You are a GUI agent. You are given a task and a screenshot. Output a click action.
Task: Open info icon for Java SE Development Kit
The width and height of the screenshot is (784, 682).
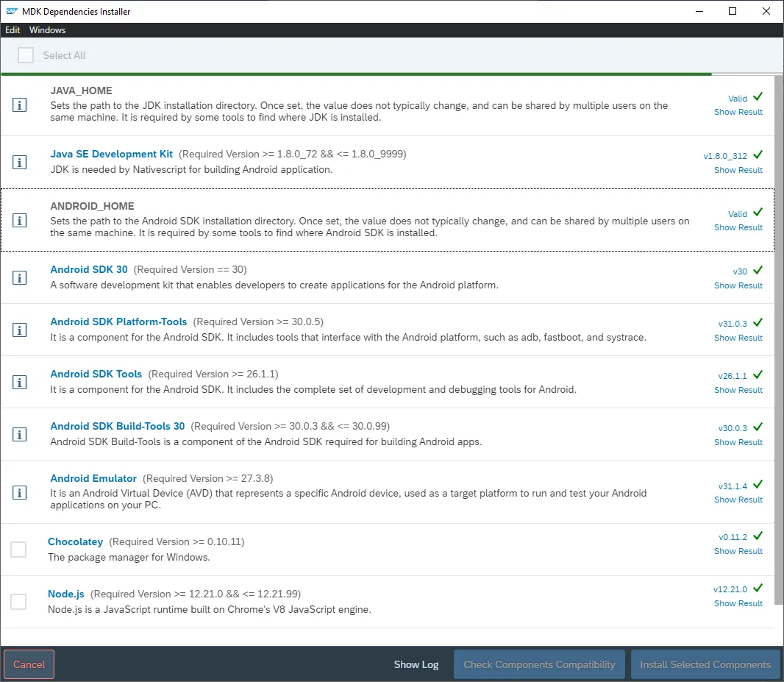[20, 163]
